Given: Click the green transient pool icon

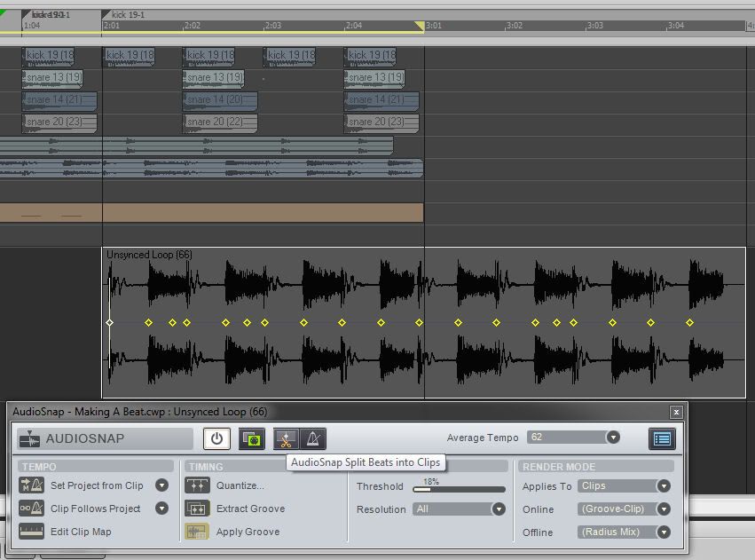Looking at the screenshot, I should coord(251,438).
